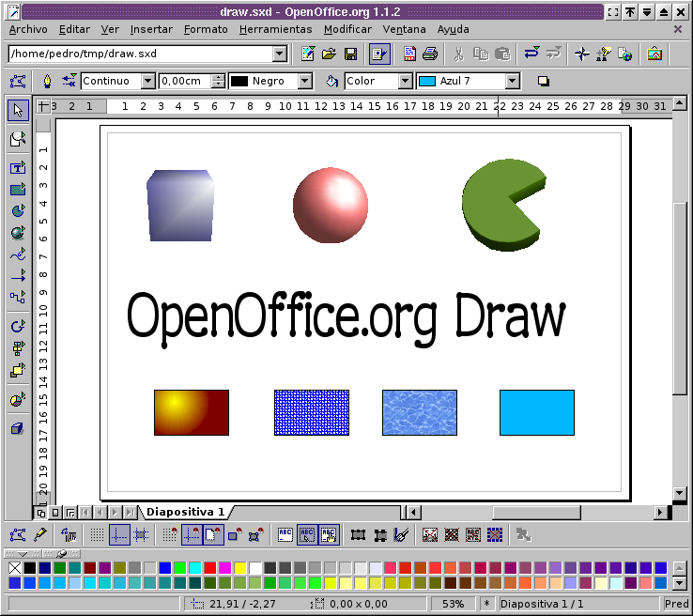Click the Shadow icon beside Azul 7
The width and height of the screenshot is (693, 616).
coord(543,82)
